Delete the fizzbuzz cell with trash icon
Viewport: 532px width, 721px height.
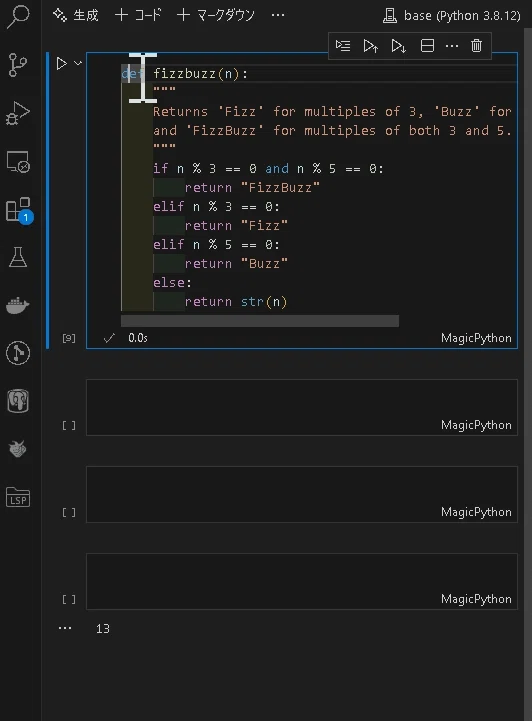click(476, 46)
